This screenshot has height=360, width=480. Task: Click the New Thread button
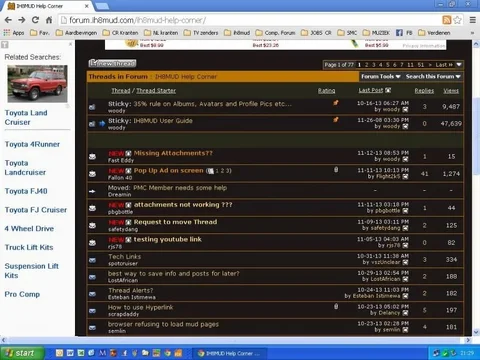click(x=112, y=63)
